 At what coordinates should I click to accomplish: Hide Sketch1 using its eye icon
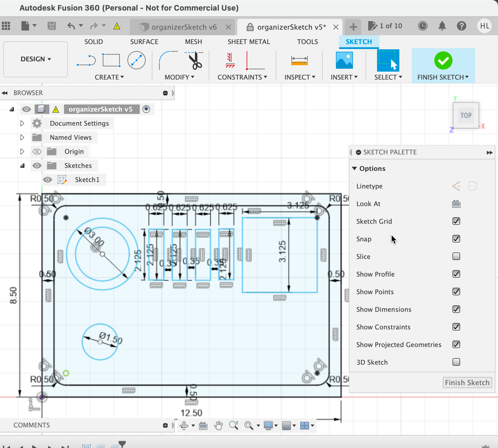[48, 180]
